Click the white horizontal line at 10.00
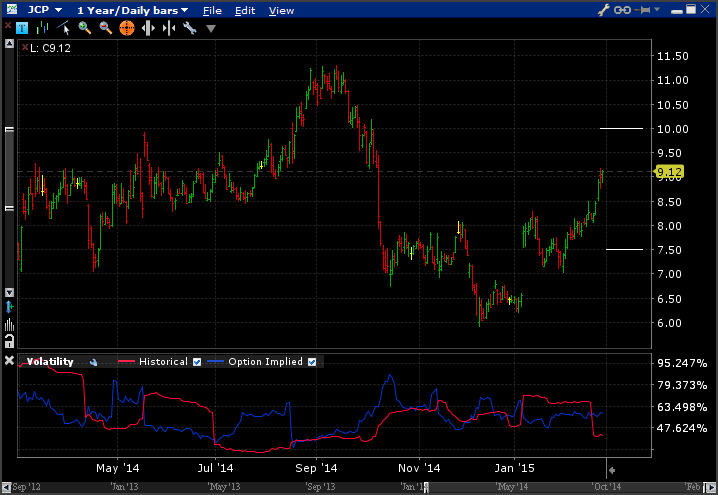Image resolution: width=718 pixels, height=495 pixels. (x=621, y=129)
